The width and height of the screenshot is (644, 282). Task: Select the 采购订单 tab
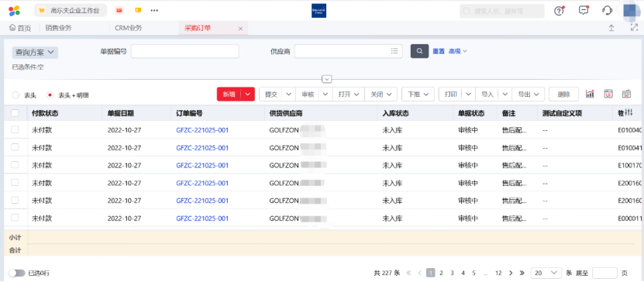[x=198, y=28]
